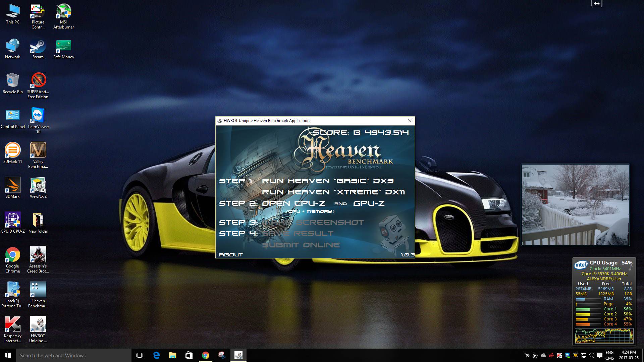
Task: Click the airplane tray icon
Action: (x=527, y=355)
